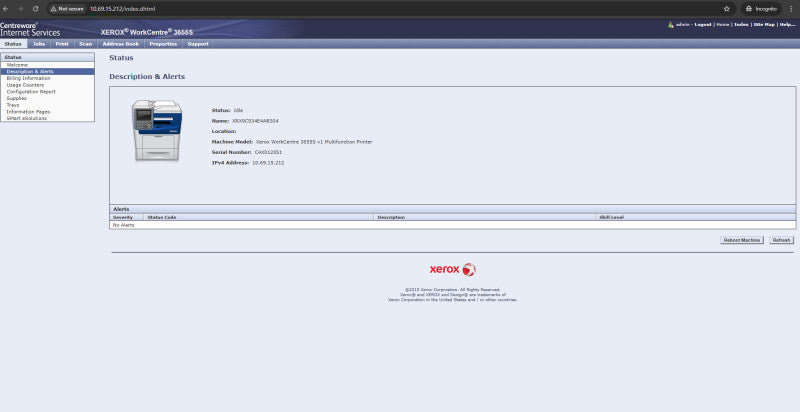
Task: Select Welcome in Status sidebar
Action: pyautogui.click(x=17, y=65)
